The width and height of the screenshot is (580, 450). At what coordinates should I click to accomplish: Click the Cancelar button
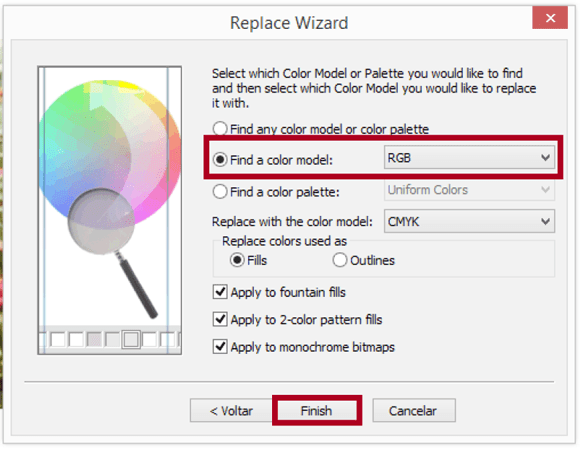414,410
